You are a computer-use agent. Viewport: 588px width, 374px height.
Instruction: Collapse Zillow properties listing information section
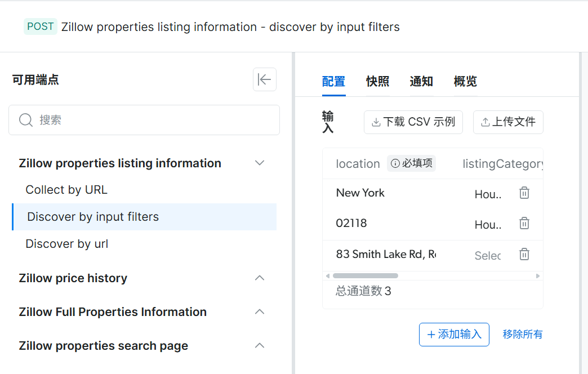coord(260,163)
